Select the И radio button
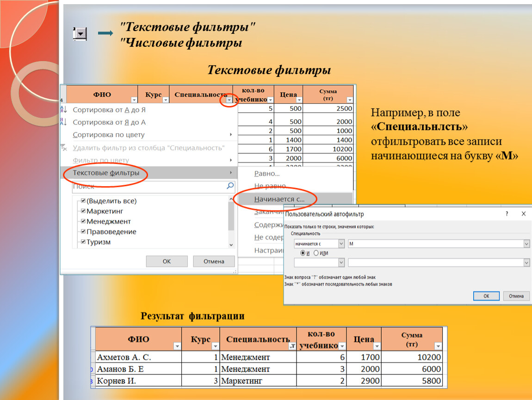 tap(303, 253)
